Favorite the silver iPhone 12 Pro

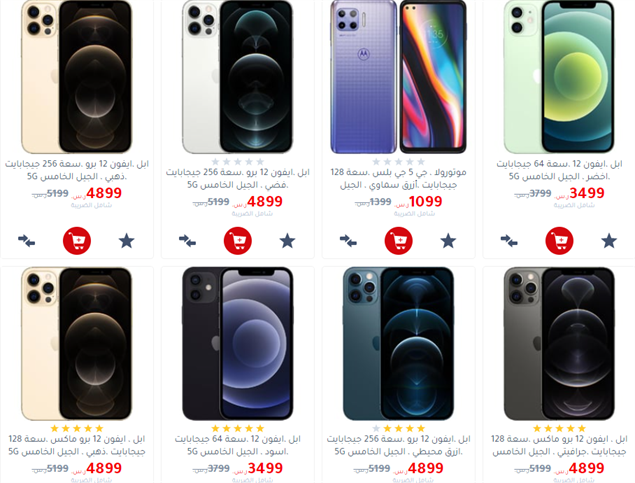point(287,241)
